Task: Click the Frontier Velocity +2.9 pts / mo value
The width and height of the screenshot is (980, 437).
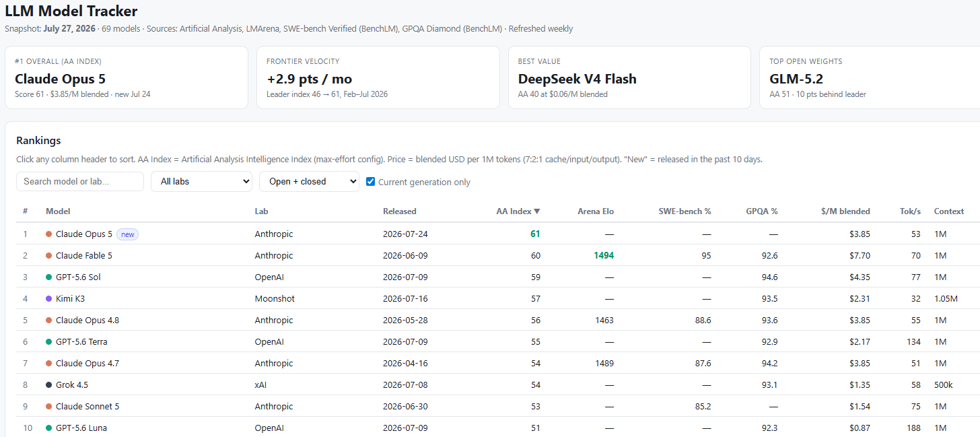Action: [309, 79]
